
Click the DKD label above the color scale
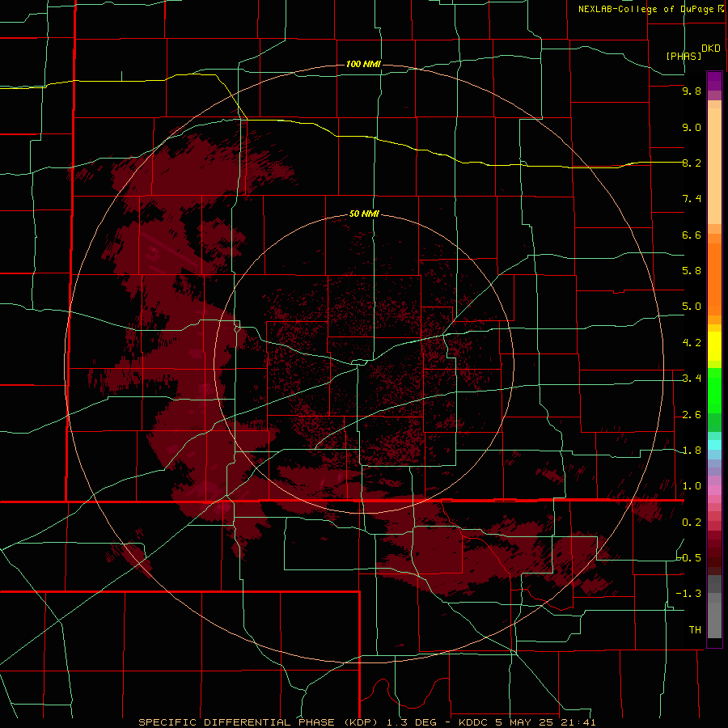pyautogui.click(x=710, y=49)
